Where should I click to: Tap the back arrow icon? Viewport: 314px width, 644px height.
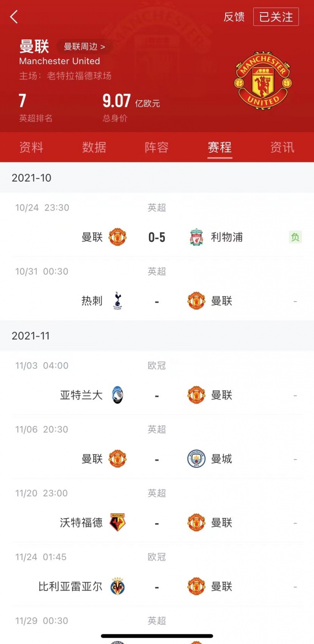coord(14,17)
